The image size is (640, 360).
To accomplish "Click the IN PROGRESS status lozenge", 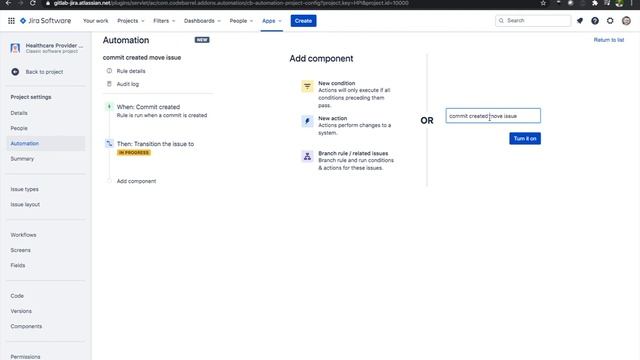I will (134, 153).
